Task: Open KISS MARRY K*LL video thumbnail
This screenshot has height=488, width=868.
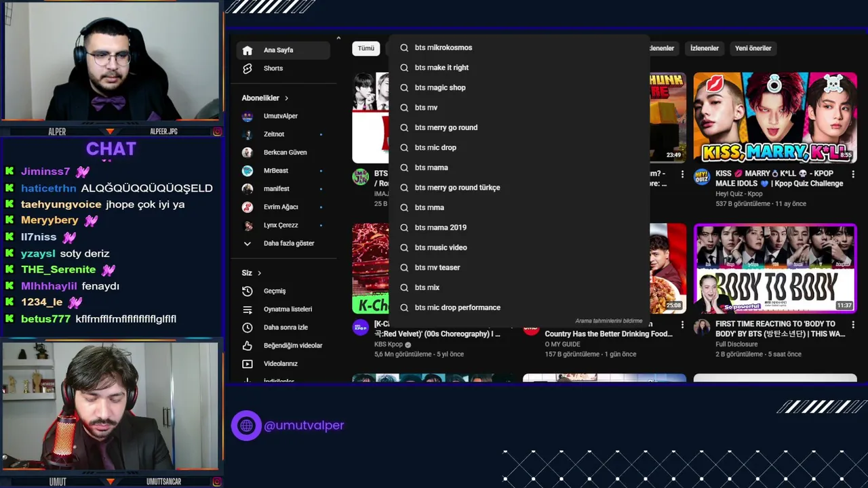Action: pos(775,117)
